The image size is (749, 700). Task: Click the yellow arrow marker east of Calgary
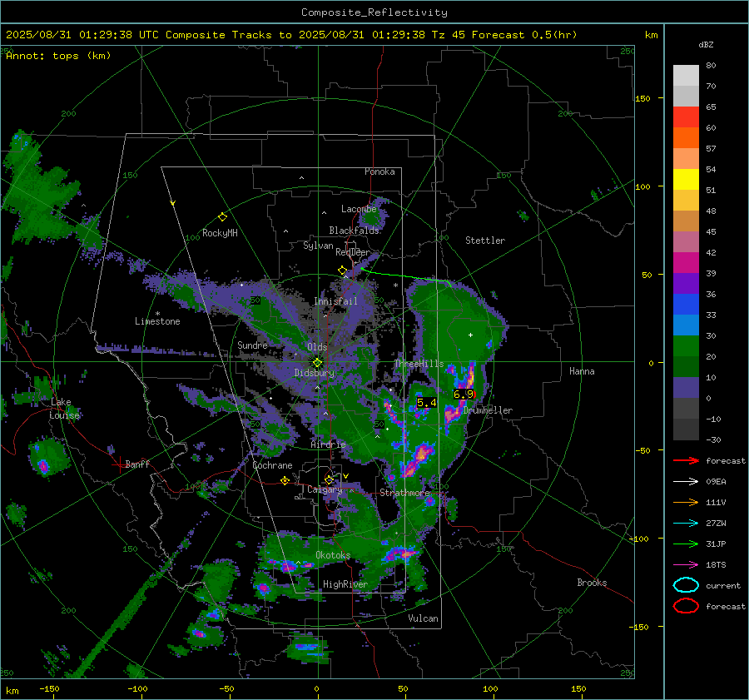[345, 476]
